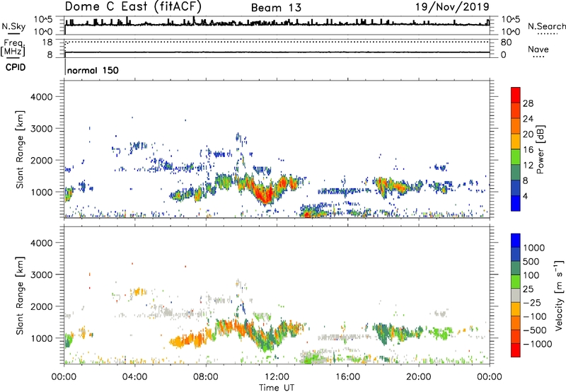Click the '4000' tick of the velocity panel
This screenshot has width=566, height=392.
tap(41, 243)
